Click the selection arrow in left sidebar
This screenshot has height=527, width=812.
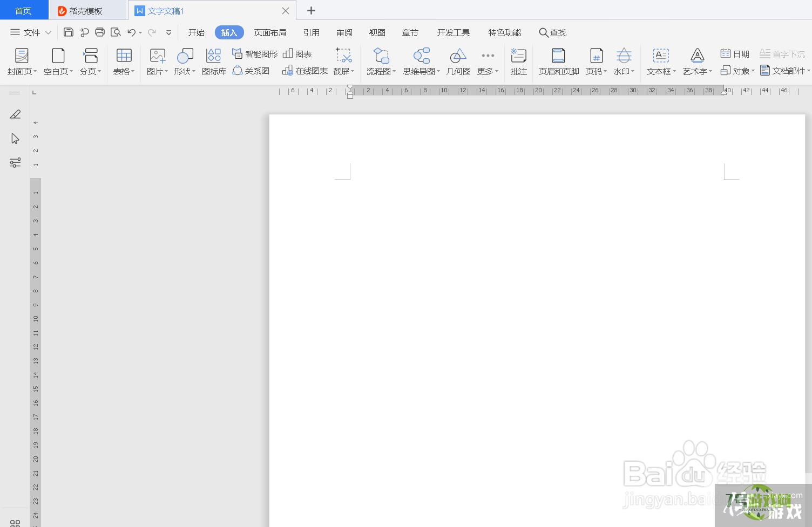(x=15, y=139)
